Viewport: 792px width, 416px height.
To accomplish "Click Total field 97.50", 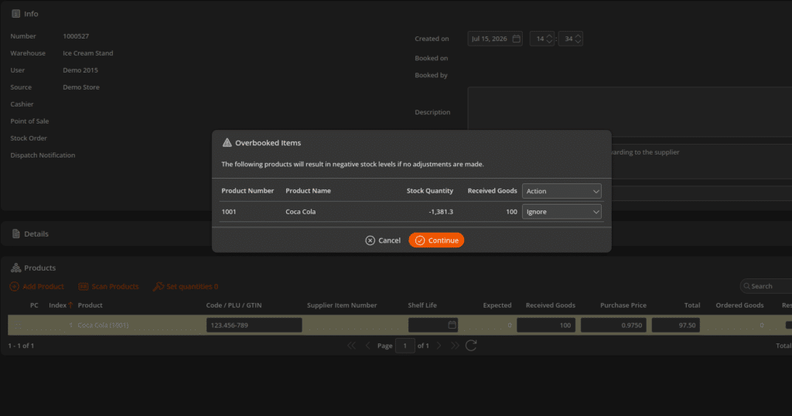I will pyautogui.click(x=675, y=325).
